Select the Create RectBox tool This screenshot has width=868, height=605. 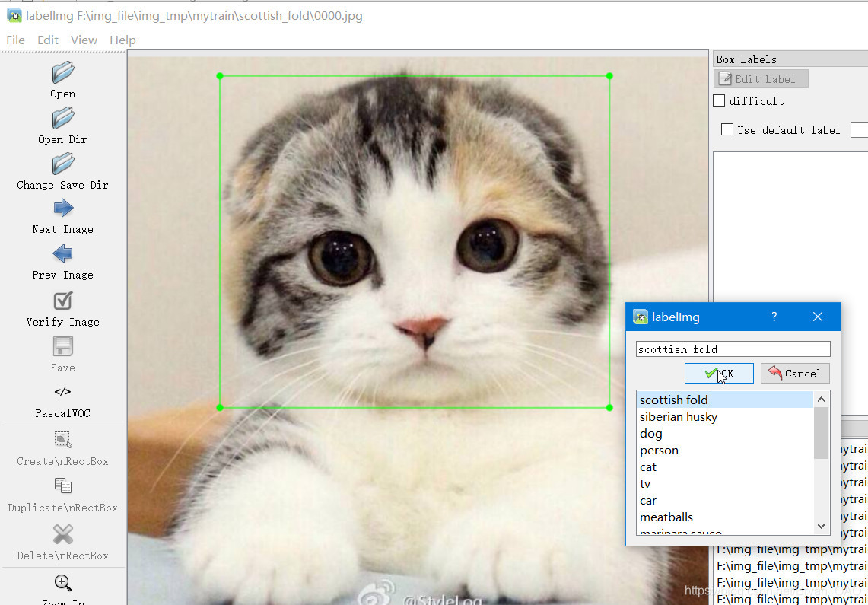click(x=62, y=440)
